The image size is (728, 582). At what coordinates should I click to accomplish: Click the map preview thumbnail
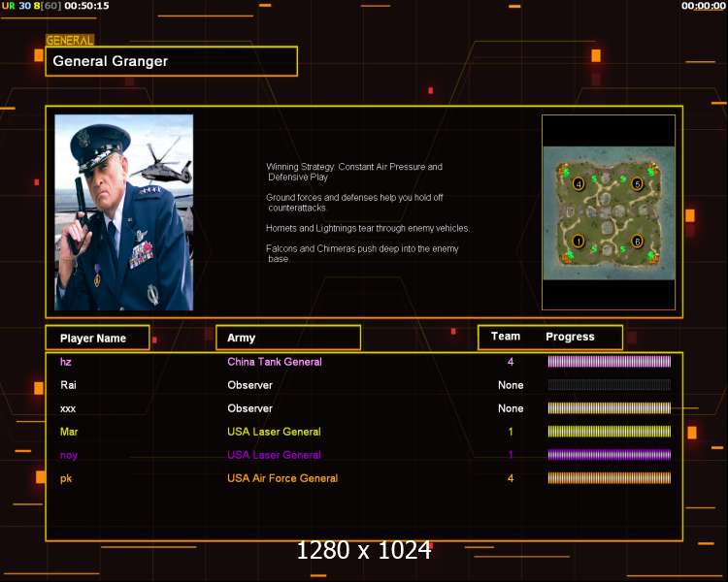tap(609, 213)
